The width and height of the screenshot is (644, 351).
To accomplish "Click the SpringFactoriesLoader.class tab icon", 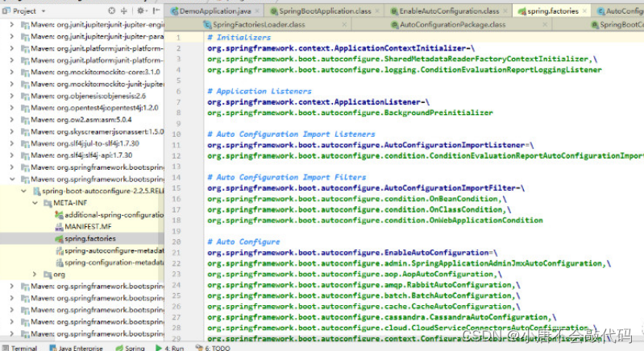I will click(207, 25).
